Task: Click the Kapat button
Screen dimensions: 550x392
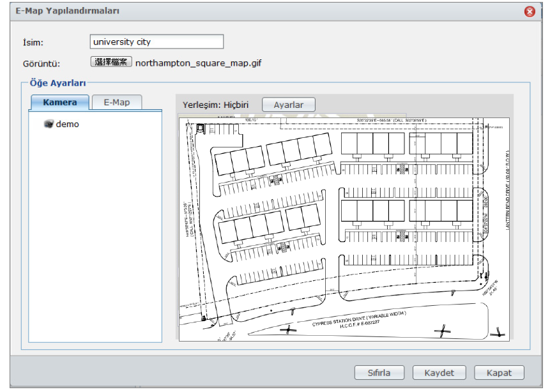Action: click(499, 373)
